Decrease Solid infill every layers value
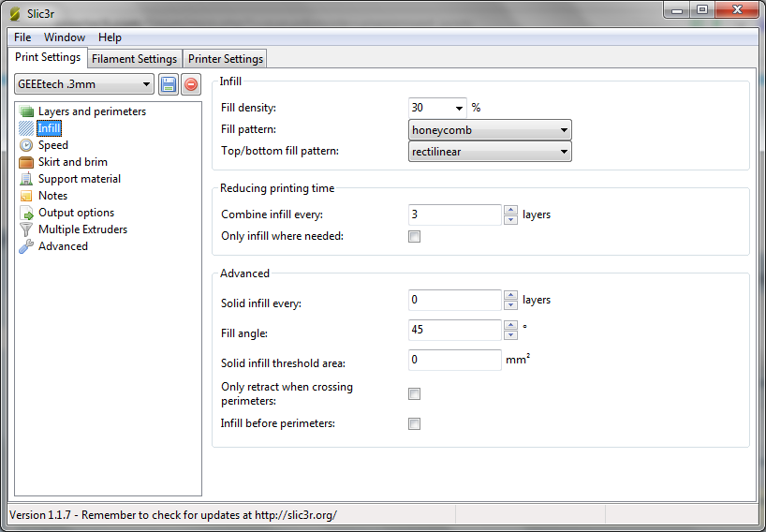 (x=510, y=305)
